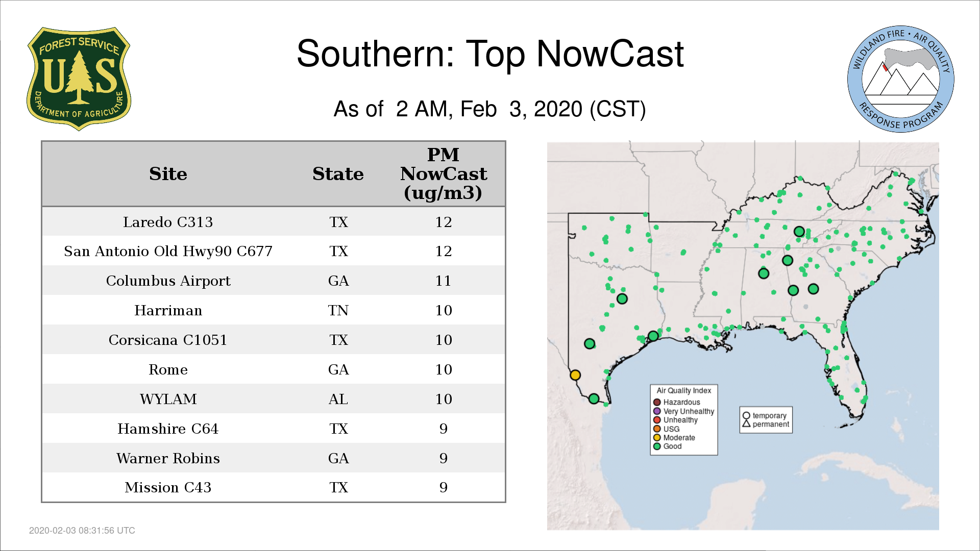Select the Laredo C313 table row
This screenshot has height=551, width=980.
point(273,222)
